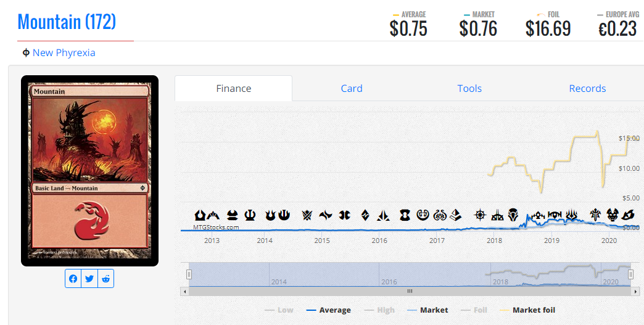Share card on Facebook
Viewport: 644px width, 325px height.
click(x=73, y=279)
